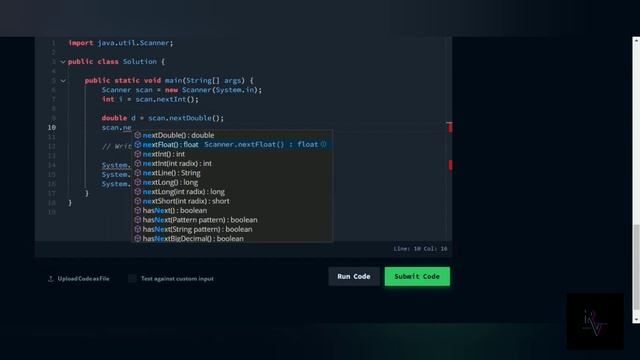The image size is (640, 360).
Task: Click the double d = scan.nextDouble() line
Action: point(162,118)
